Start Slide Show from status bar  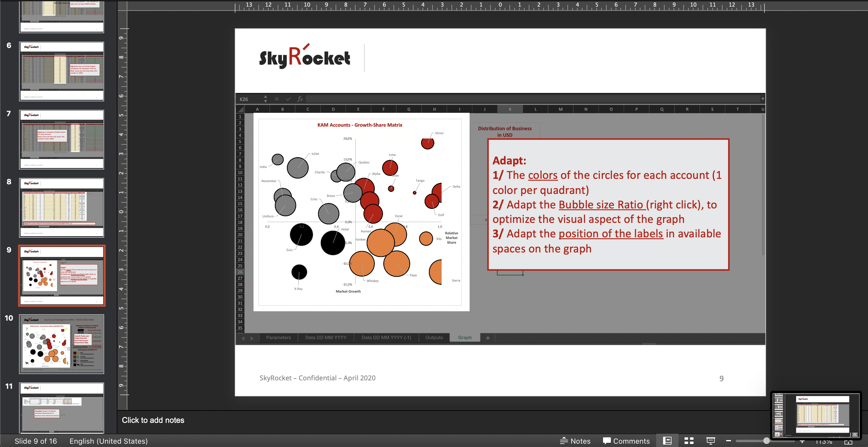pyautogui.click(x=711, y=441)
